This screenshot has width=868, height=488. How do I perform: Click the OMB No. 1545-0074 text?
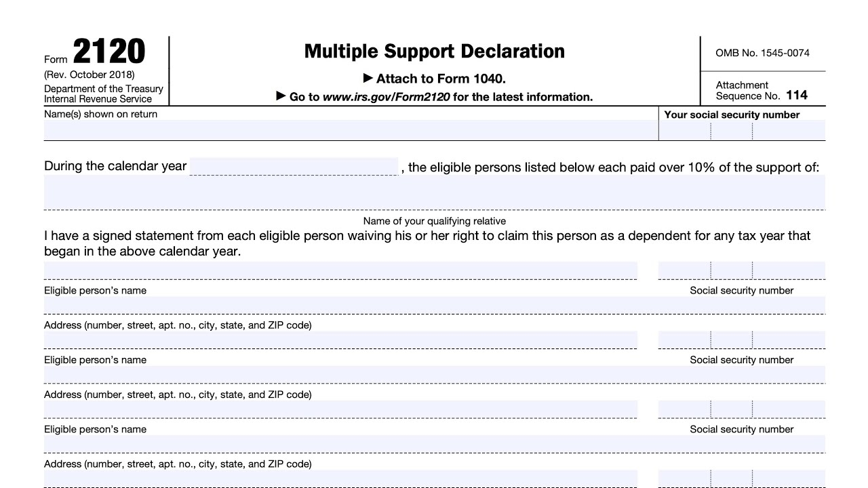coord(762,53)
